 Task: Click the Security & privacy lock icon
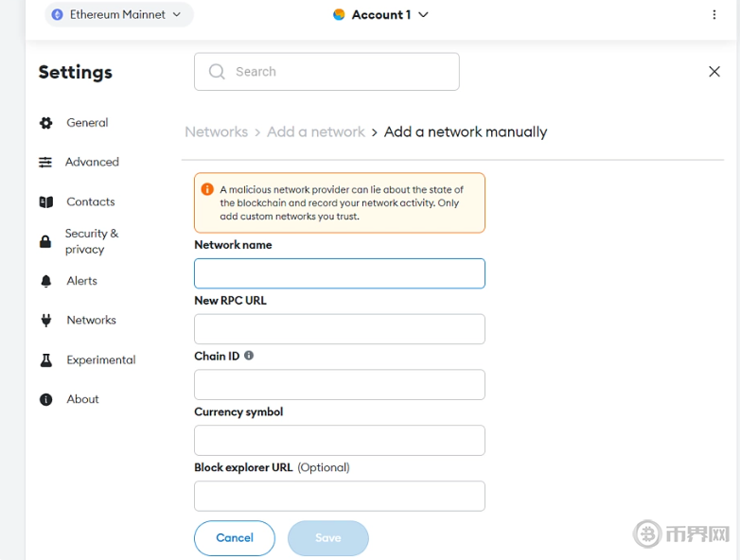pyautogui.click(x=45, y=242)
